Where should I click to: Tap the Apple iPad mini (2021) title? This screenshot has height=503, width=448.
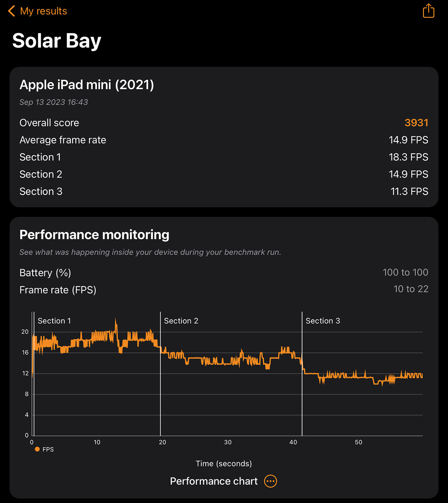(x=87, y=84)
